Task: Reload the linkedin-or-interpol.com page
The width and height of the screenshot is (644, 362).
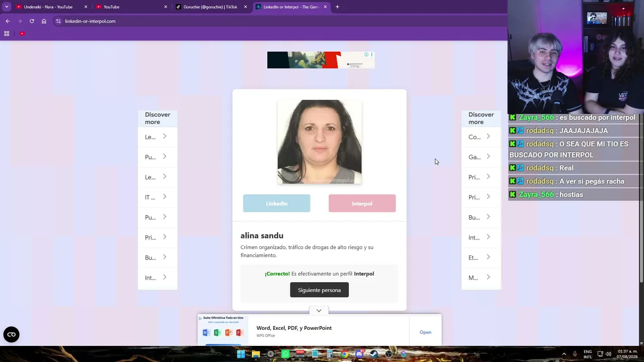Action: [32, 21]
